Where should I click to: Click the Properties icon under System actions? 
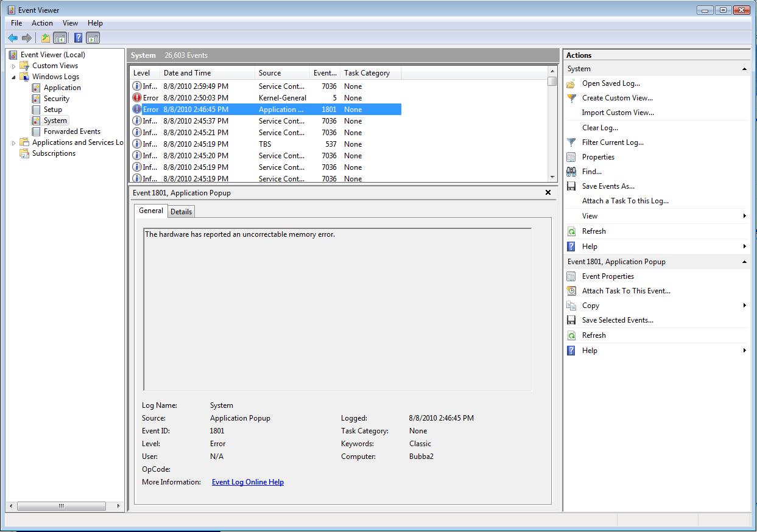pos(571,157)
